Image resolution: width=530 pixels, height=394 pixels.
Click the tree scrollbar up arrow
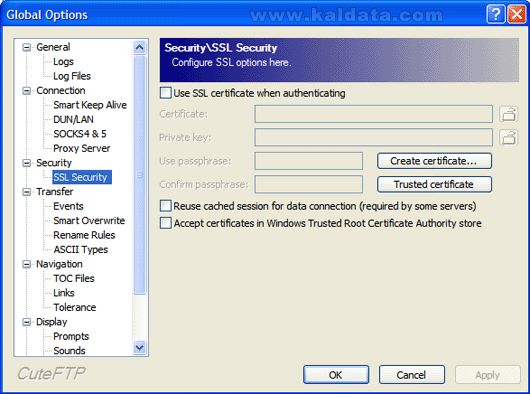(x=140, y=47)
